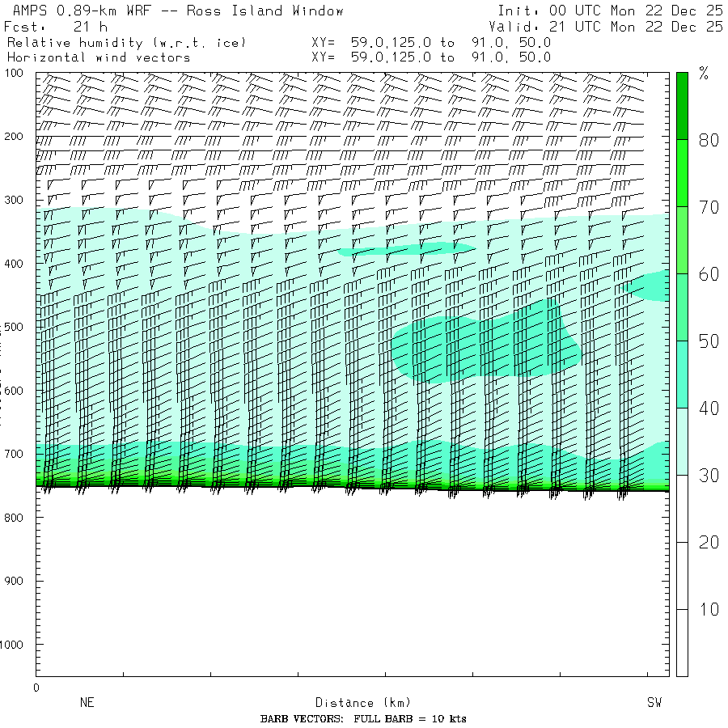The image size is (728, 728).
Task: Click the color bar '%' unit label
Action: point(704,74)
